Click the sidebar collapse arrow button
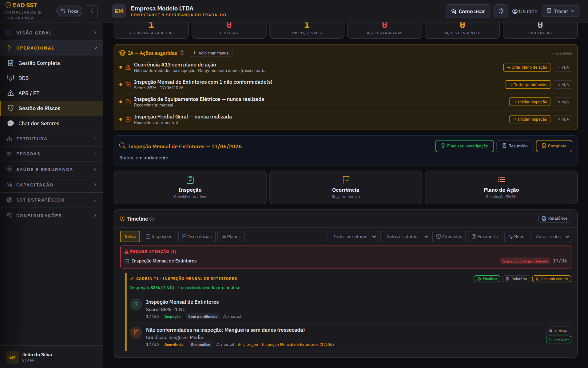 pos(92,11)
